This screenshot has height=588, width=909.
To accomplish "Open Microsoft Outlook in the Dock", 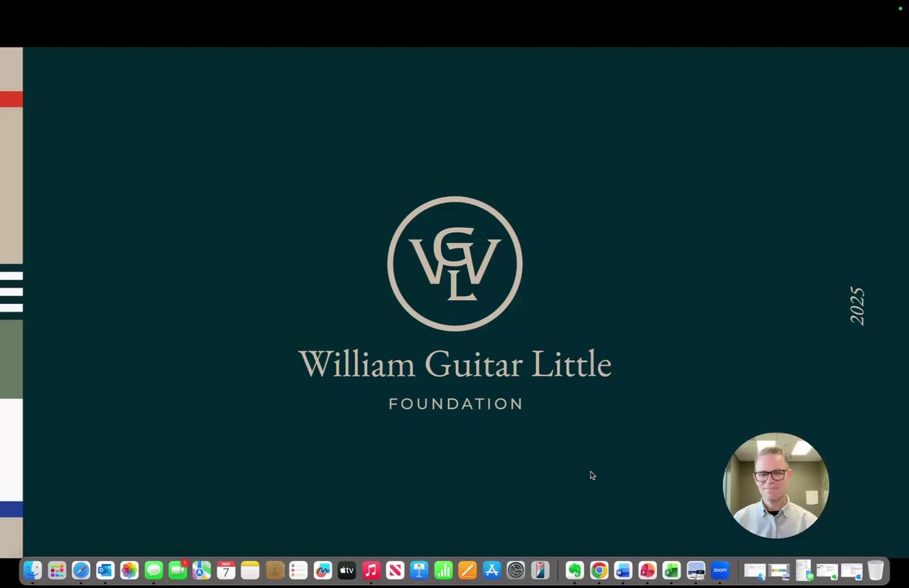I will click(x=105, y=570).
